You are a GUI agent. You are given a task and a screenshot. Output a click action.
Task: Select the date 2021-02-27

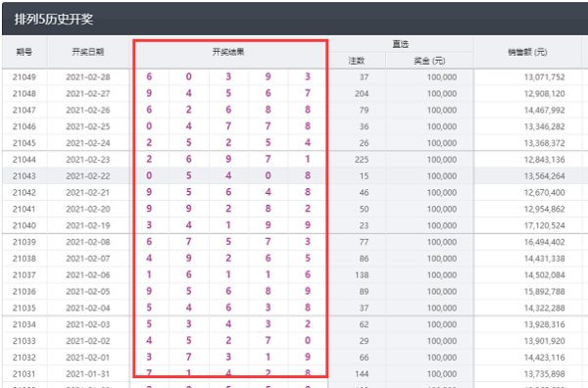pyautogui.click(x=88, y=94)
